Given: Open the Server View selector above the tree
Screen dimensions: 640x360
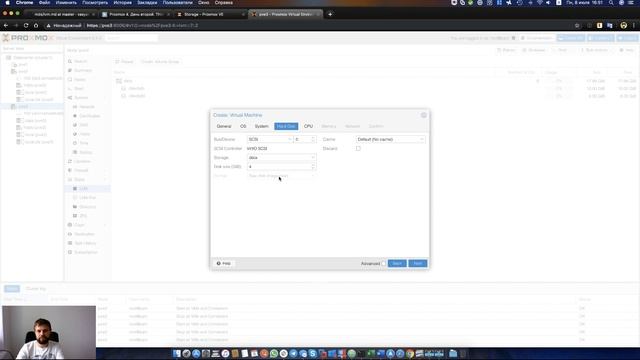Looking at the screenshot, I should (32, 49).
